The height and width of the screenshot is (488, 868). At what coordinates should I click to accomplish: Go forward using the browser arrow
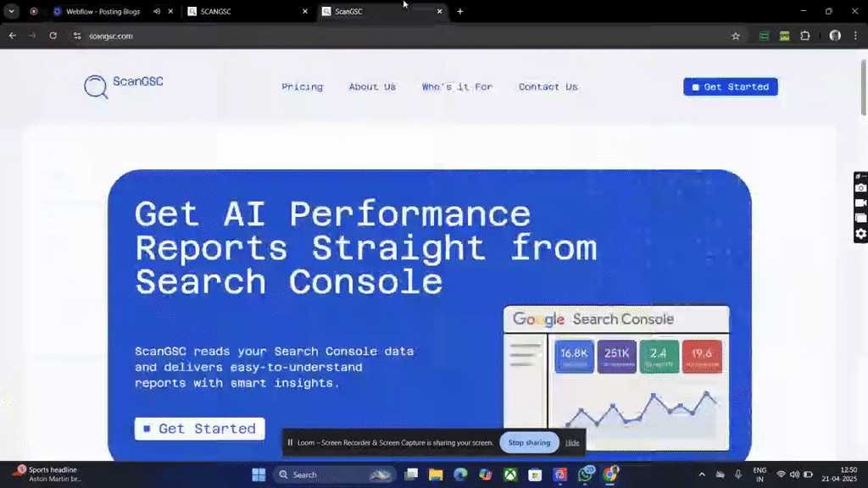(32, 36)
